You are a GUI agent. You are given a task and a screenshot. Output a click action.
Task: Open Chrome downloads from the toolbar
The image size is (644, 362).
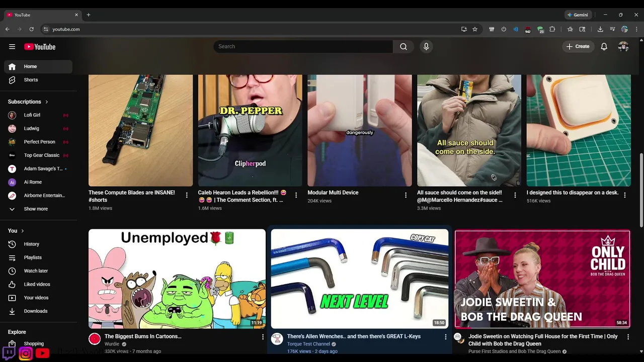pyautogui.click(x=600, y=29)
